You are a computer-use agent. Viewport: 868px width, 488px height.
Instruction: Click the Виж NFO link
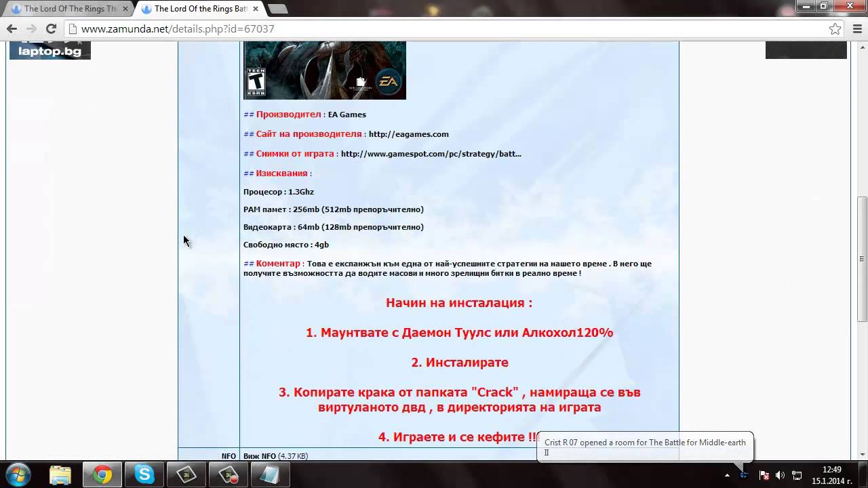pos(260,456)
